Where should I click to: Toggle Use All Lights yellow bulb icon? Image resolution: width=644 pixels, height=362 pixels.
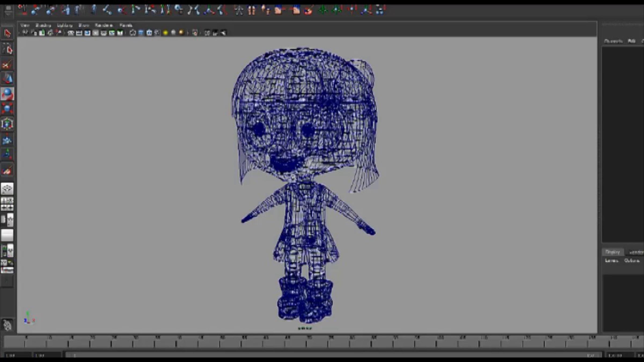point(165,33)
